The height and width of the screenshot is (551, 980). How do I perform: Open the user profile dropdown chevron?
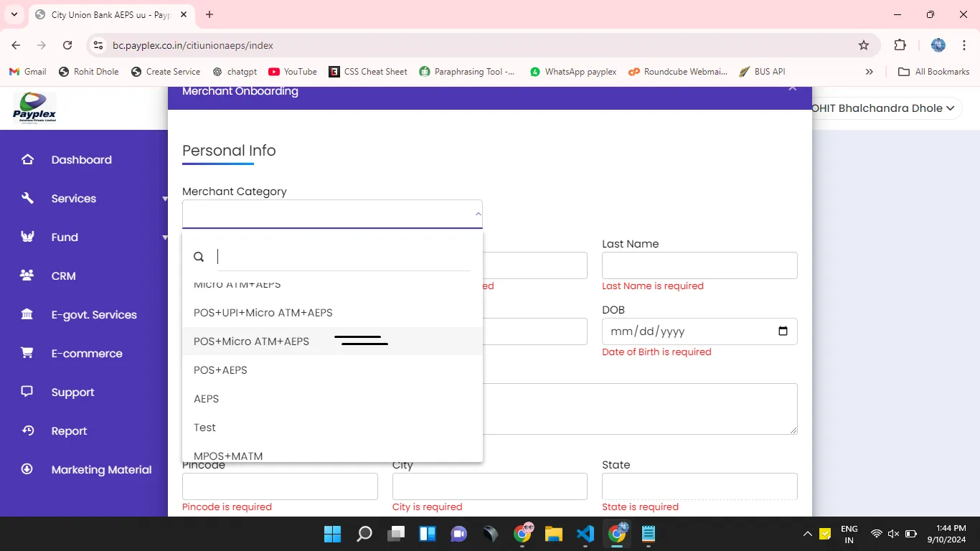[x=951, y=108]
